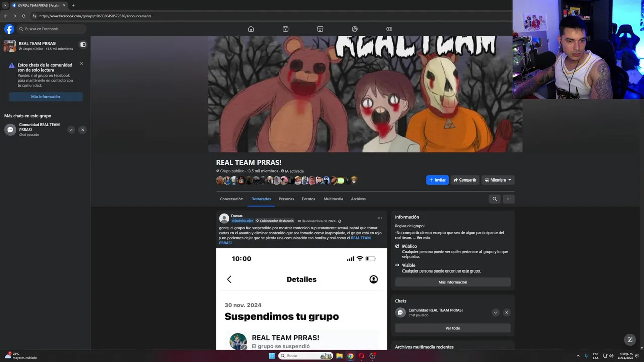Select the Destacados tab

click(261, 199)
